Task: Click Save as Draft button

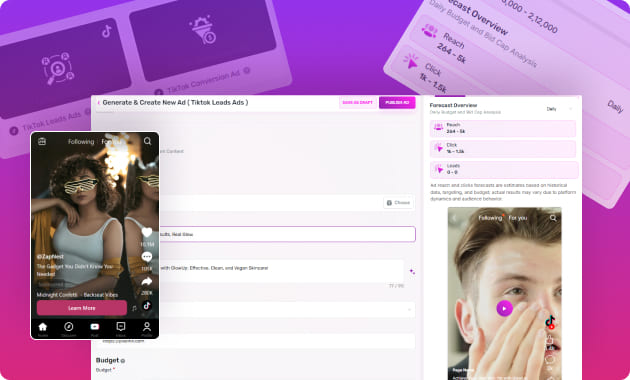Action: pos(357,102)
